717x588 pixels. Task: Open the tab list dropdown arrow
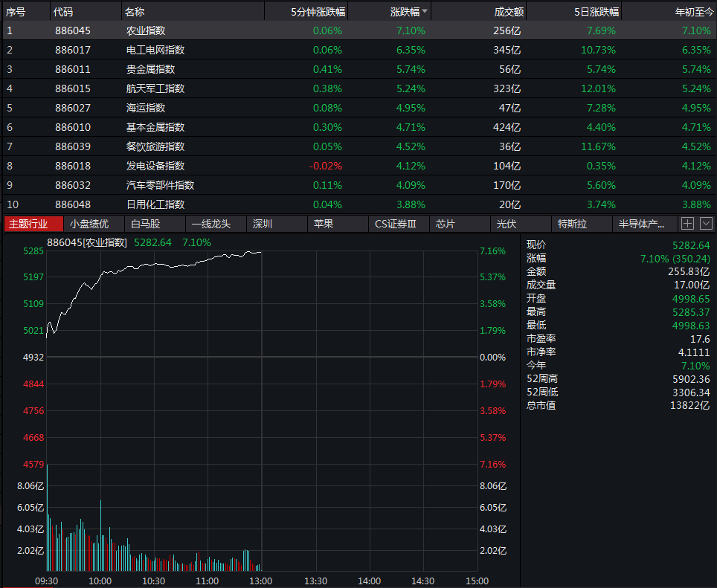point(706,224)
